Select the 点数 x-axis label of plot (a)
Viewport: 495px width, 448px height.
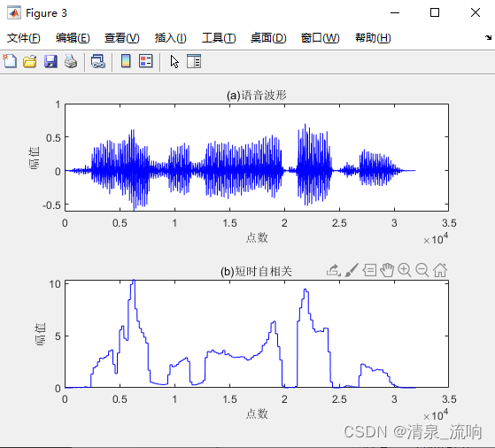coord(257,237)
